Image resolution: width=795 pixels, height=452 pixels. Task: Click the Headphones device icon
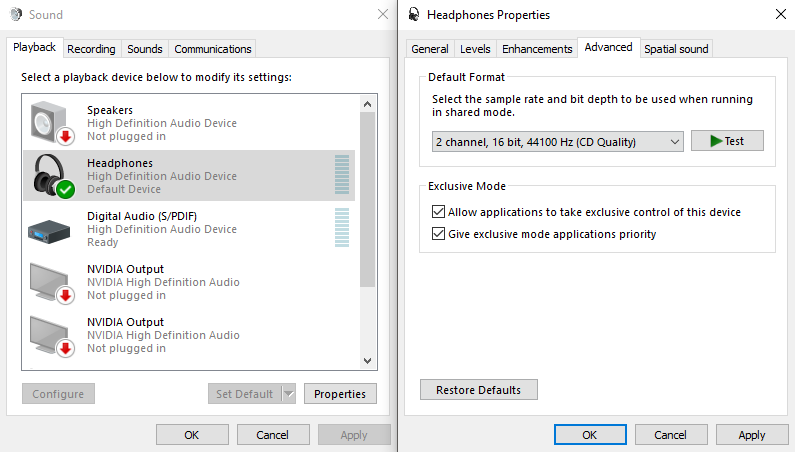(x=52, y=176)
